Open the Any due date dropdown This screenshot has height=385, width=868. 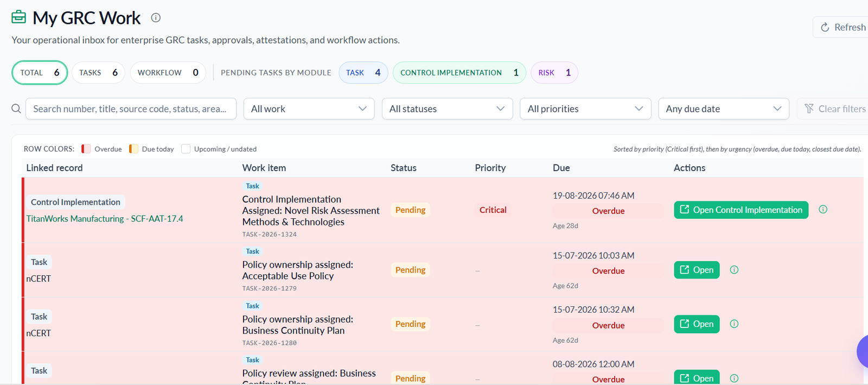pos(724,109)
